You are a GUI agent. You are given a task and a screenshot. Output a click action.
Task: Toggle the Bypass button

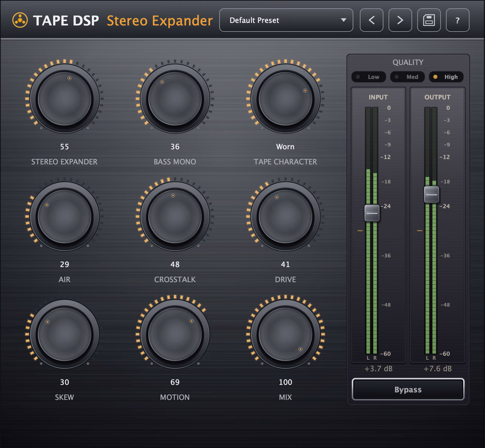[408, 389]
